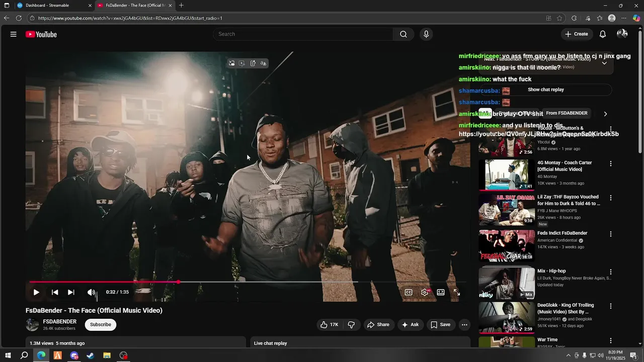Open Steam from the taskbar
Viewport: 644px width, 362px height.
coord(91,355)
